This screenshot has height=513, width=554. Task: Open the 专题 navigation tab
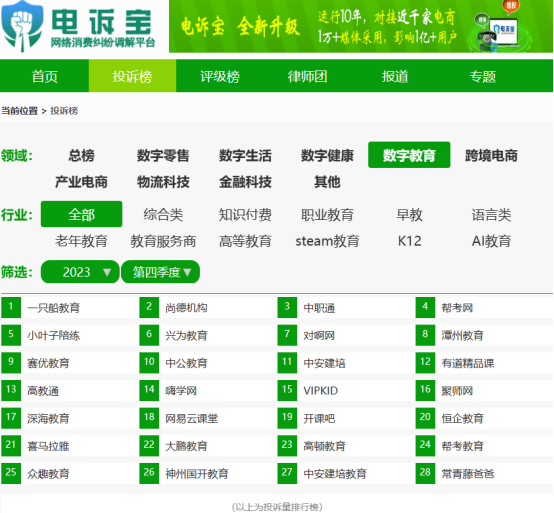coord(483,76)
